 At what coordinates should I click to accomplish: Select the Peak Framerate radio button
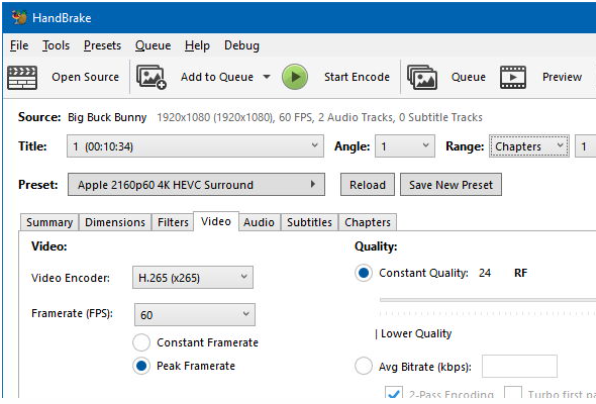[x=141, y=366]
